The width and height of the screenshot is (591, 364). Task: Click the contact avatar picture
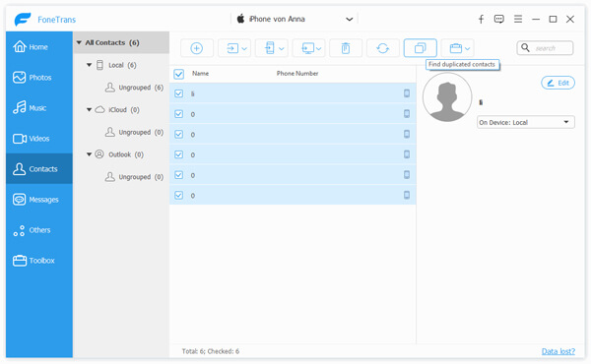[447, 97]
